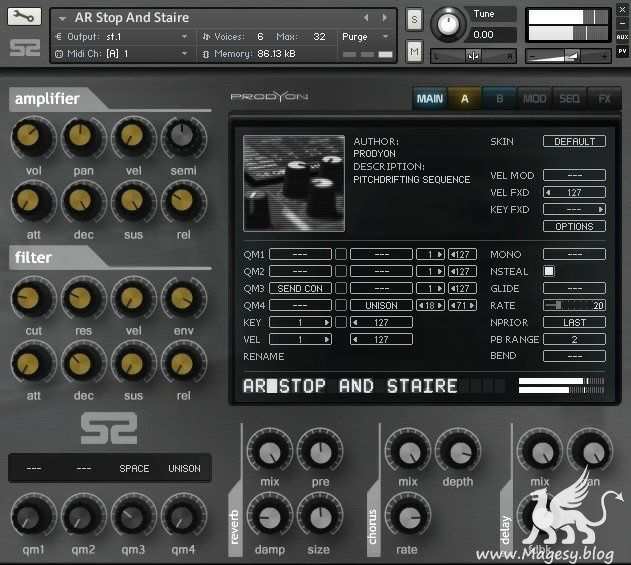Image resolution: width=631 pixels, height=565 pixels.
Task: Click the filter res knob
Action: click(83, 298)
